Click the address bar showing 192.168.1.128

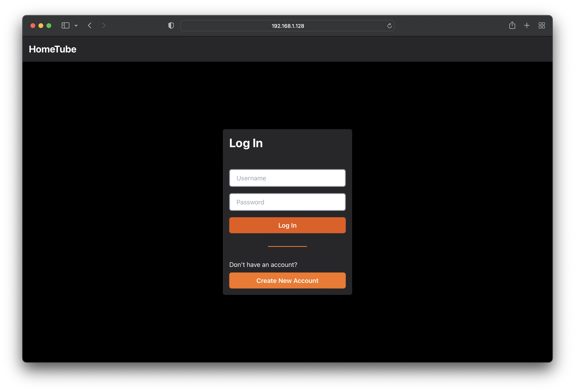287,26
